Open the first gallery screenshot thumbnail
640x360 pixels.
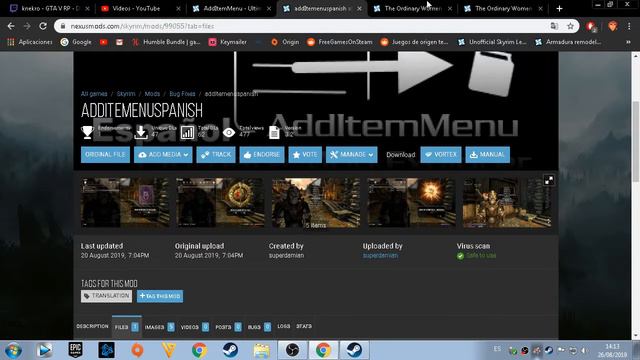coord(125,202)
